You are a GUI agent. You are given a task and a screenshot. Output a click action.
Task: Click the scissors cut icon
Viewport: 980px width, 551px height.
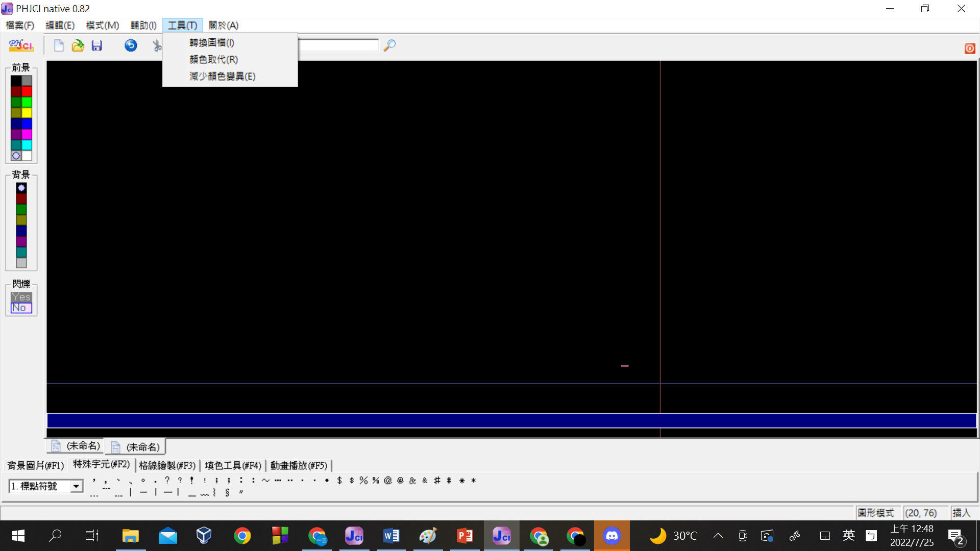tap(157, 46)
